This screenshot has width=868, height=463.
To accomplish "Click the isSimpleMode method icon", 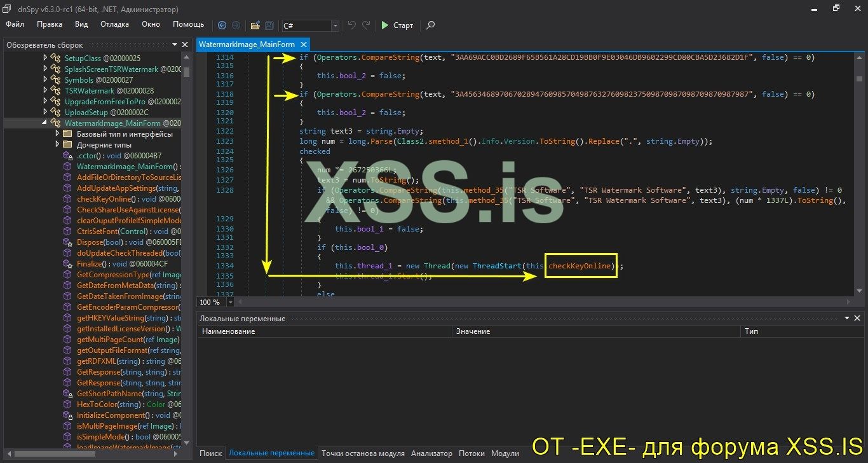I will pyautogui.click(x=67, y=436).
